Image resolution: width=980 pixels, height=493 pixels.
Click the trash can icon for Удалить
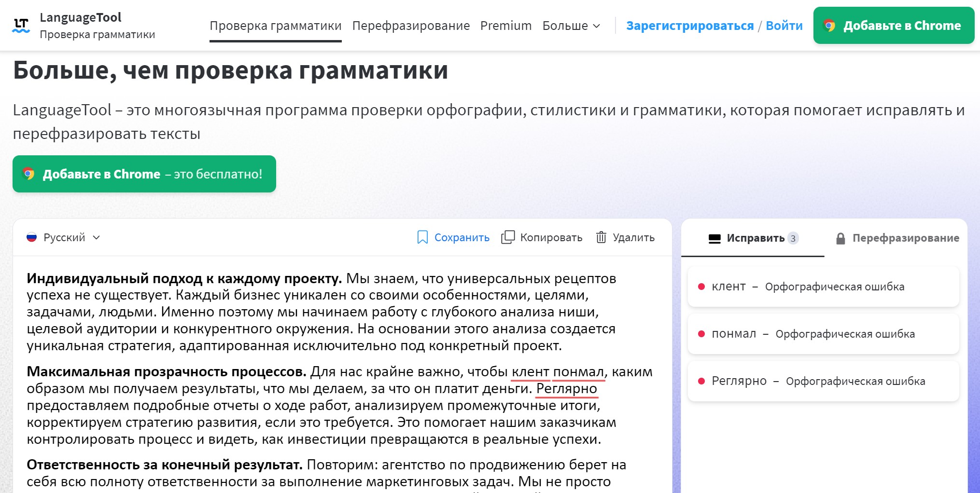601,237
